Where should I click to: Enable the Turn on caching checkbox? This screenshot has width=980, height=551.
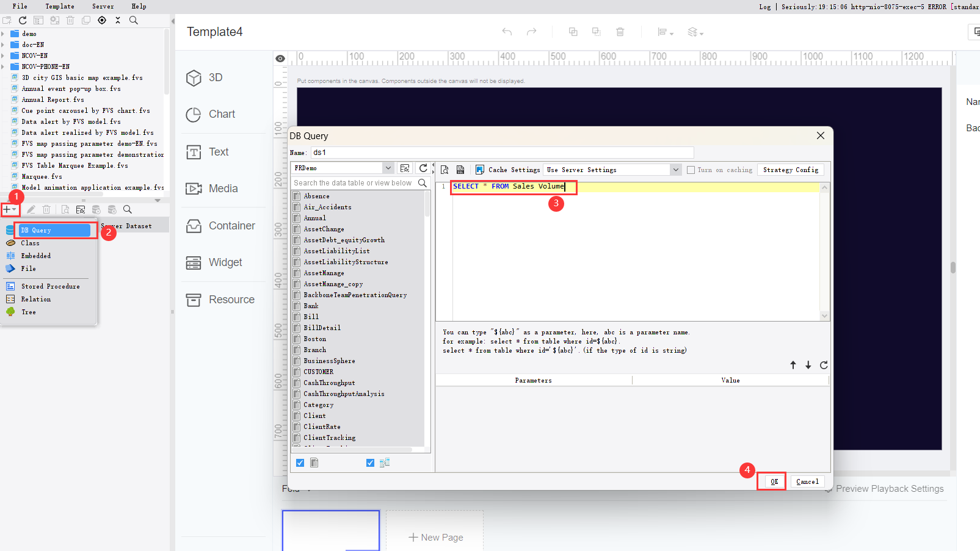pos(690,170)
